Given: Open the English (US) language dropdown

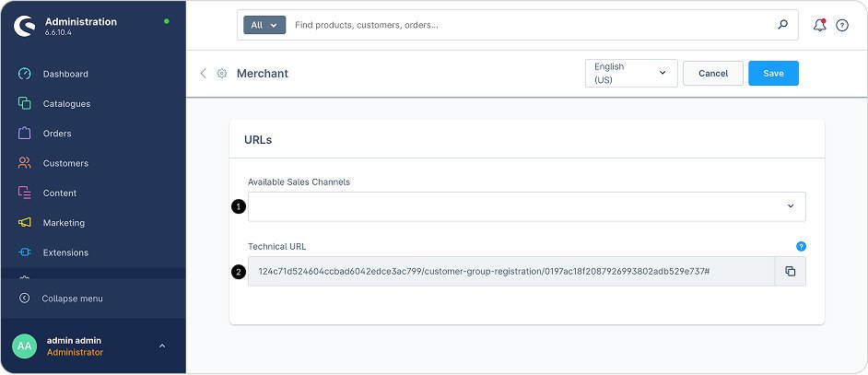Looking at the screenshot, I should coord(631,74).
